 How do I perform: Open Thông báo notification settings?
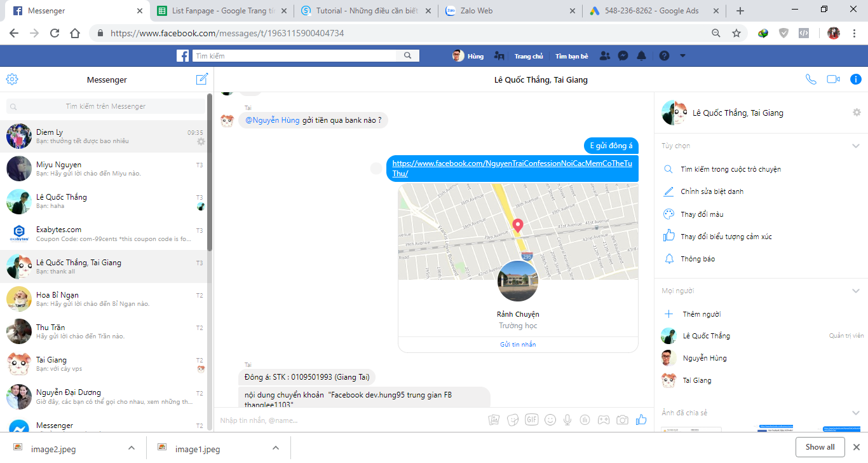point(698,259)
